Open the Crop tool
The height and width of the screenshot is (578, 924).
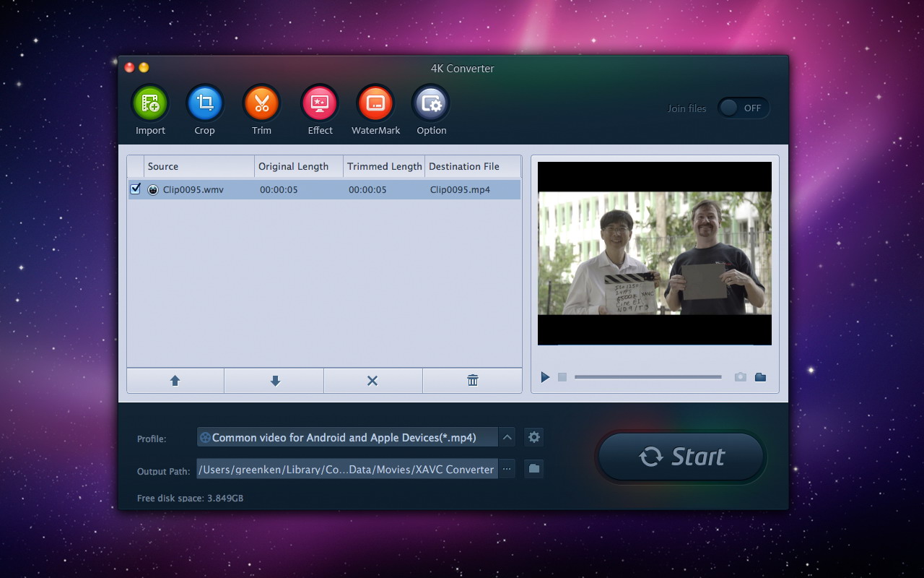(x=205, y=104)
